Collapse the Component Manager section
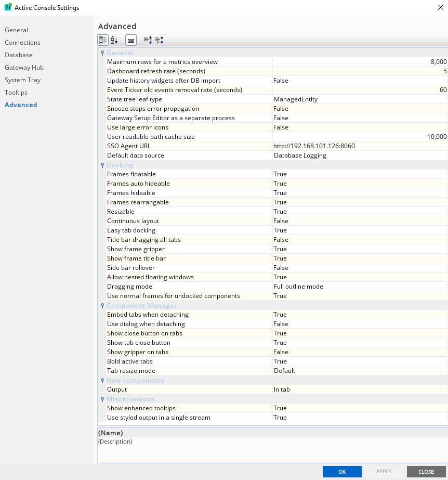Image resolution: width=448 pixels, height=480 pixels. (x=102, y=305)
